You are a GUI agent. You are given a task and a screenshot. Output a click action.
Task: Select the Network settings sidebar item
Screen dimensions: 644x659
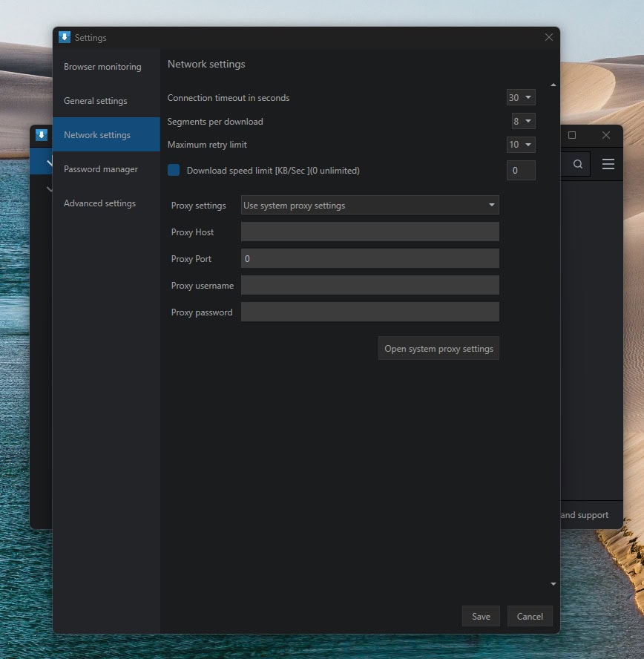(106, 134)
